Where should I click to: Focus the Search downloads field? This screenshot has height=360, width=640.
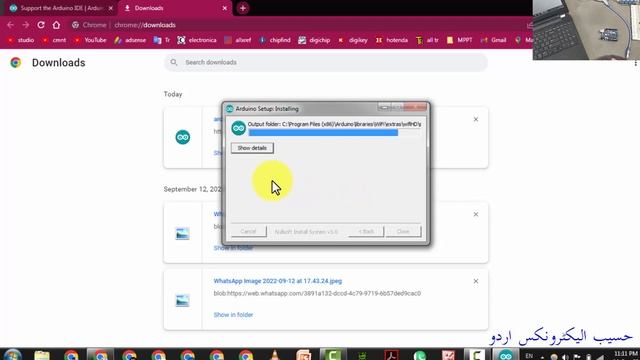326,62
